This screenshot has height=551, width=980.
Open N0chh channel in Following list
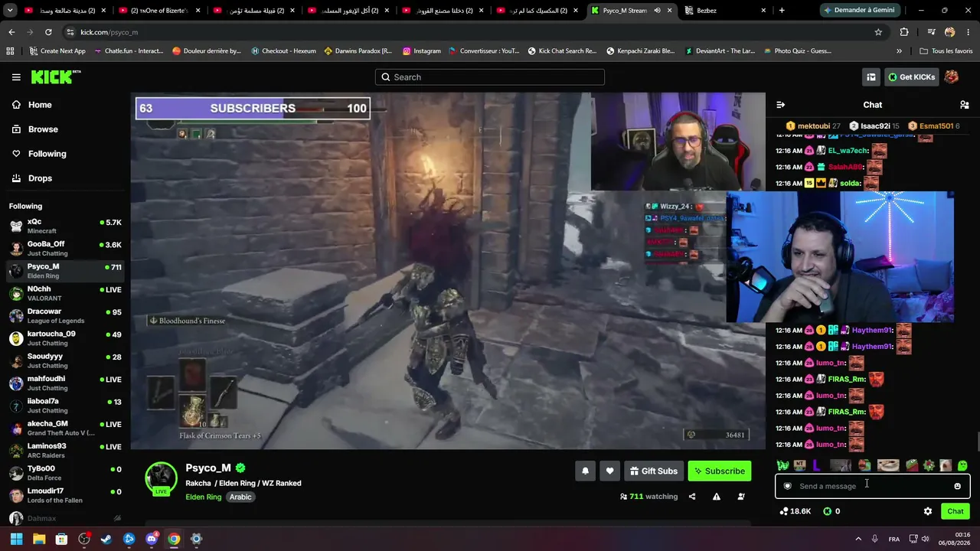pos(65,293)
